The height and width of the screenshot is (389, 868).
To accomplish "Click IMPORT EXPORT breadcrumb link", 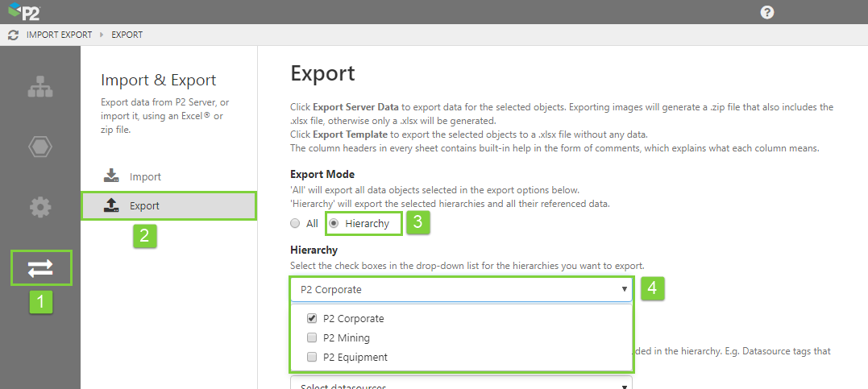I will [x=58, y=35].
